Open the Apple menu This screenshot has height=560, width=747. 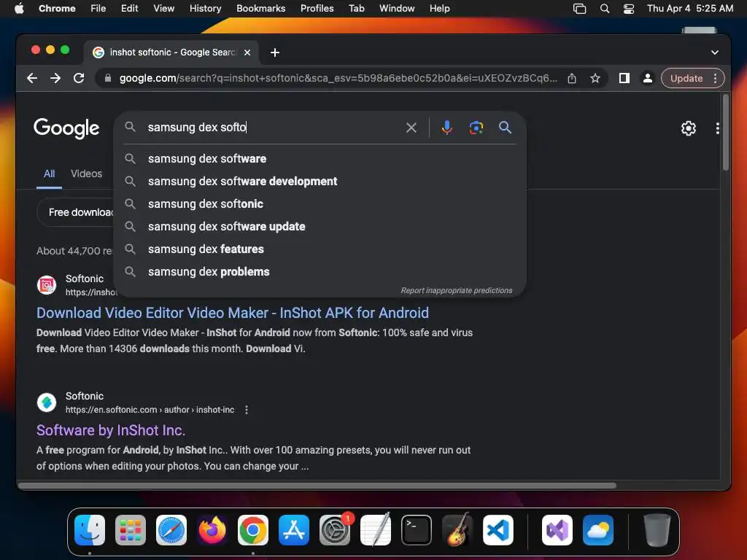(x=19, y=9)
